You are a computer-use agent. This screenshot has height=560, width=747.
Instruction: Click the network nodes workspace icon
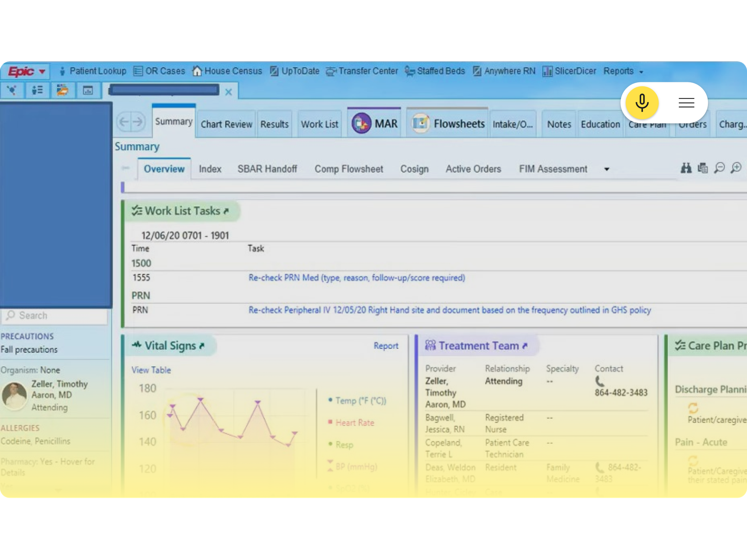pos(12,90)
